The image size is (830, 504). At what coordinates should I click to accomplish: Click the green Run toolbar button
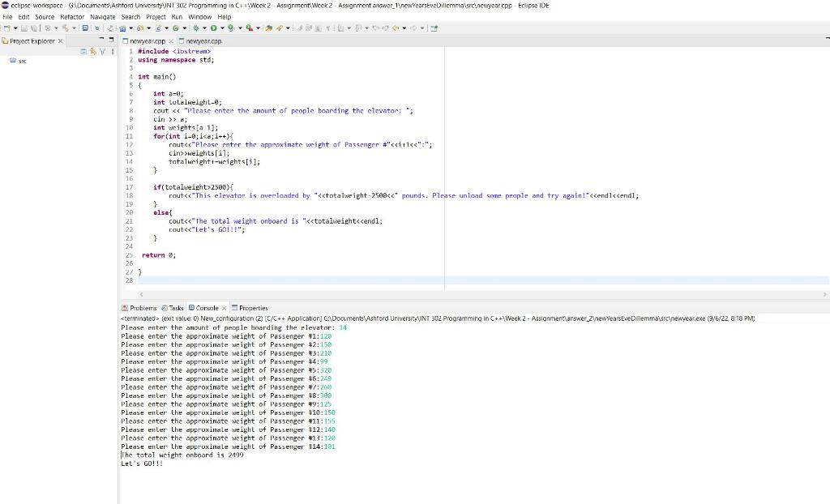tap(213, 28)
